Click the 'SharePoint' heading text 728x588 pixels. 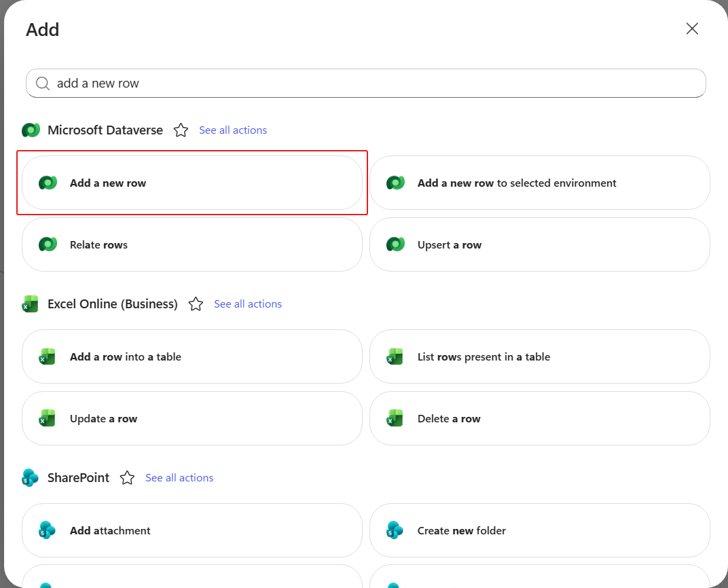pyautogui.click(x=79, y=478)
